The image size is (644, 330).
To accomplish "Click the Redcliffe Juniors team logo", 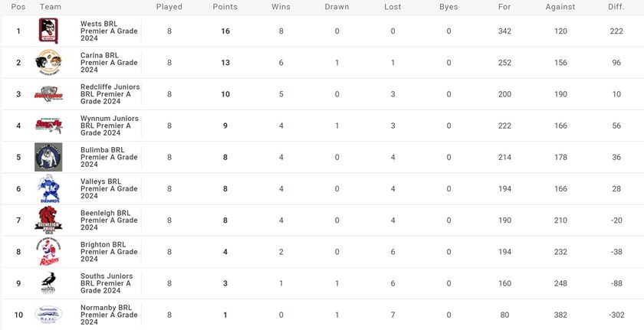I will 48,94.
